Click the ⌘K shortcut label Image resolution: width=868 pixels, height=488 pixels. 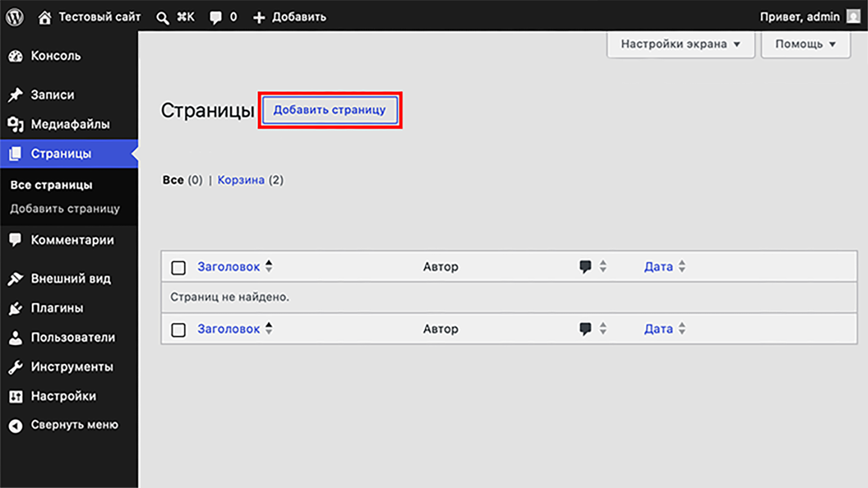click(x=185, y=17)
